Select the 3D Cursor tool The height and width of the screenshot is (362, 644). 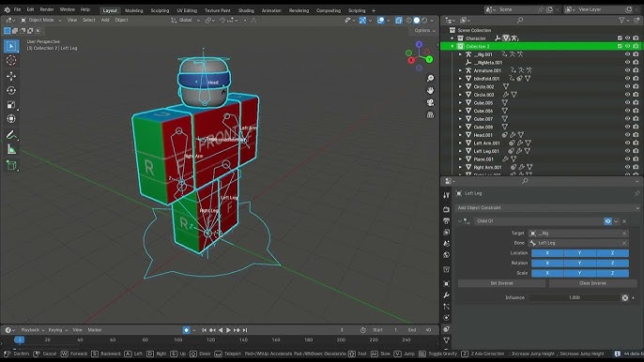[11, 60]
